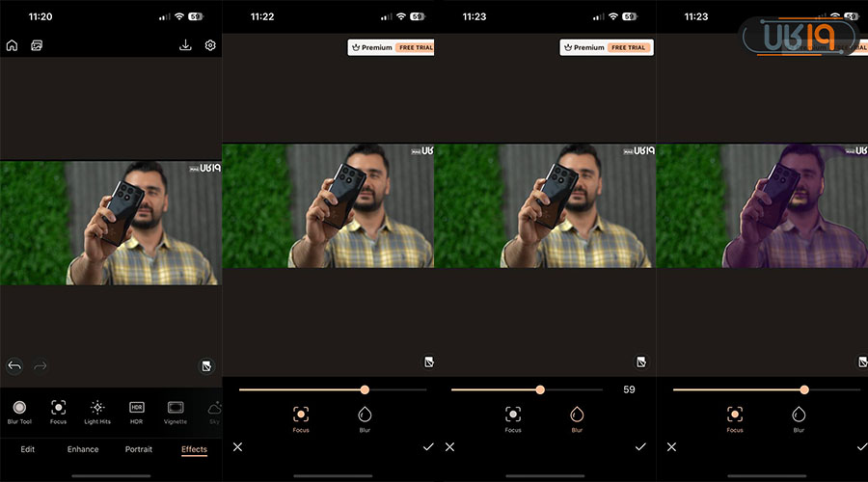Open the photo gallery icon
The image size is (868, 482).
point(37,45)
